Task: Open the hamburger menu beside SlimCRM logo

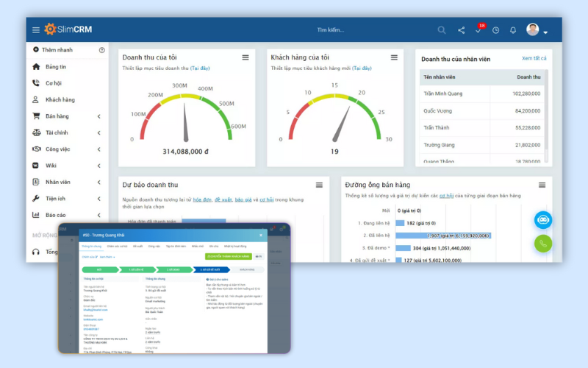Action: [x=35, y=30]
